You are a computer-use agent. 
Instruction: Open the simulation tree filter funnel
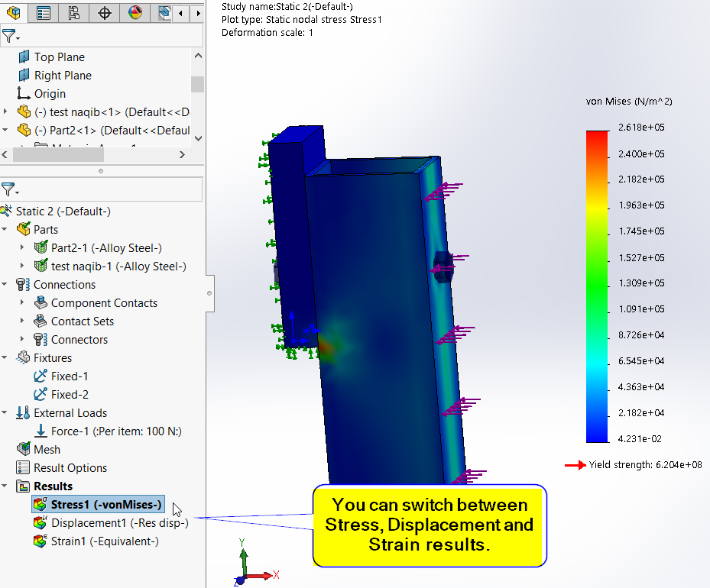(x=10, y=189)
